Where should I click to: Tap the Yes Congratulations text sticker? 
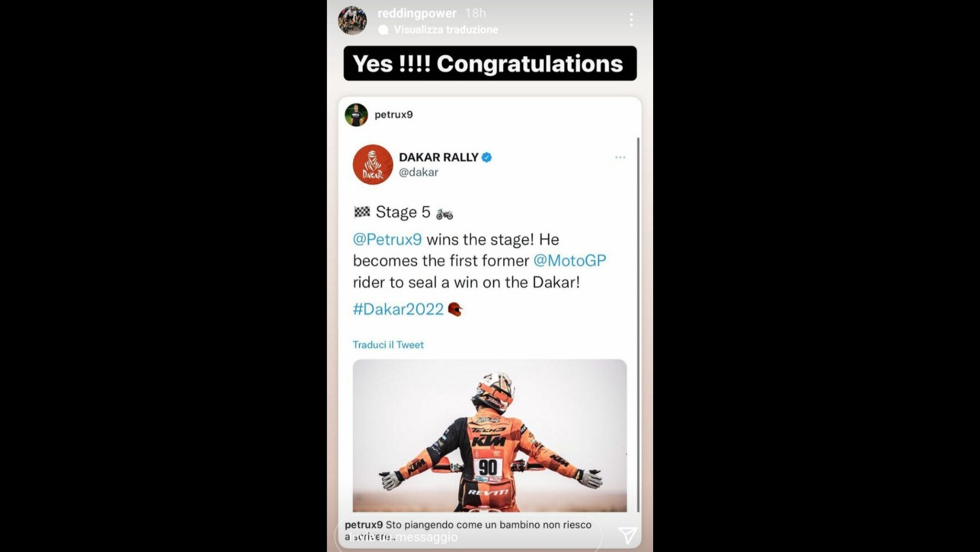pos(490,63)
